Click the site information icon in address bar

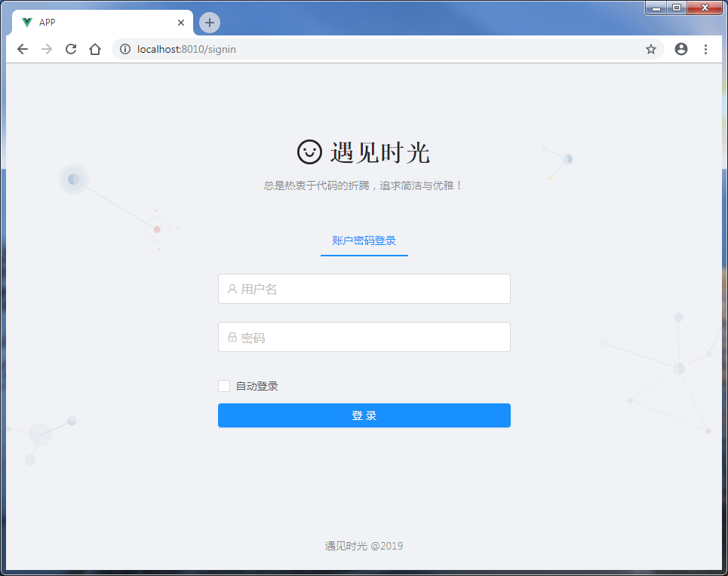124,49
